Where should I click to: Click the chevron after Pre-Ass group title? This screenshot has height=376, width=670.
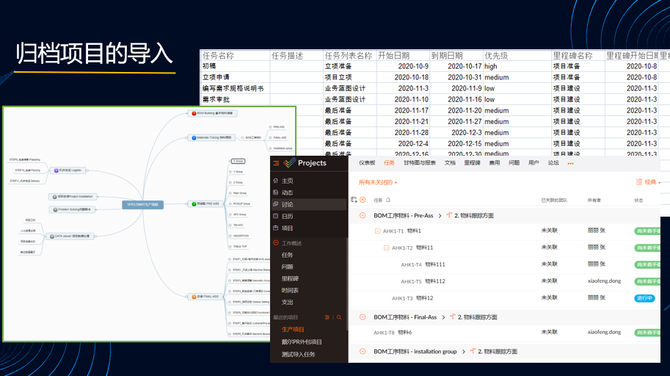[x=440, y=216]
